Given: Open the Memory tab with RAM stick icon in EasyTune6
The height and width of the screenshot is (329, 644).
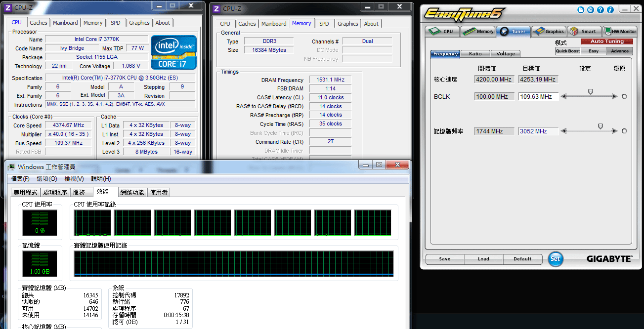Looking at the screenshot, I should click(x=478, y=31).
